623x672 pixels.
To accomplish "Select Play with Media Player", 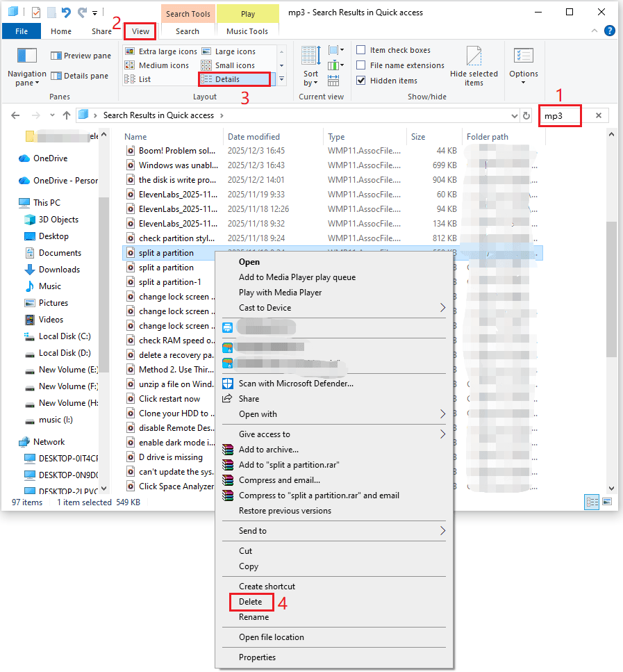I will [280, 293].
